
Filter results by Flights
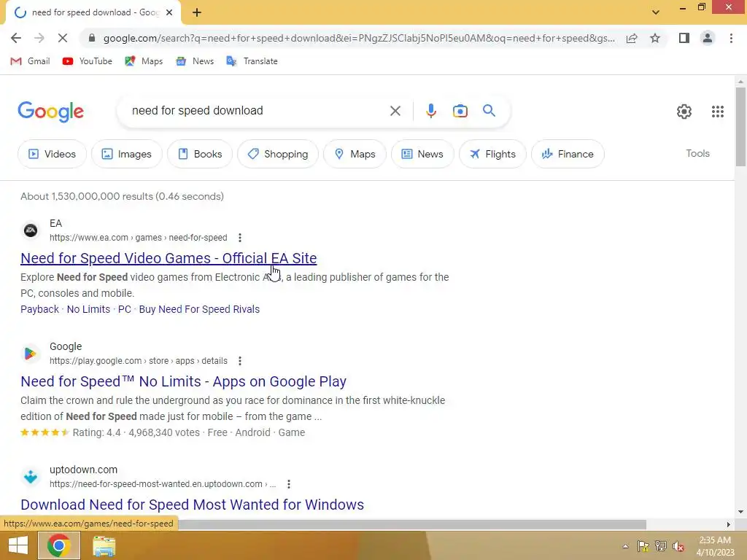tap(492, 154)
